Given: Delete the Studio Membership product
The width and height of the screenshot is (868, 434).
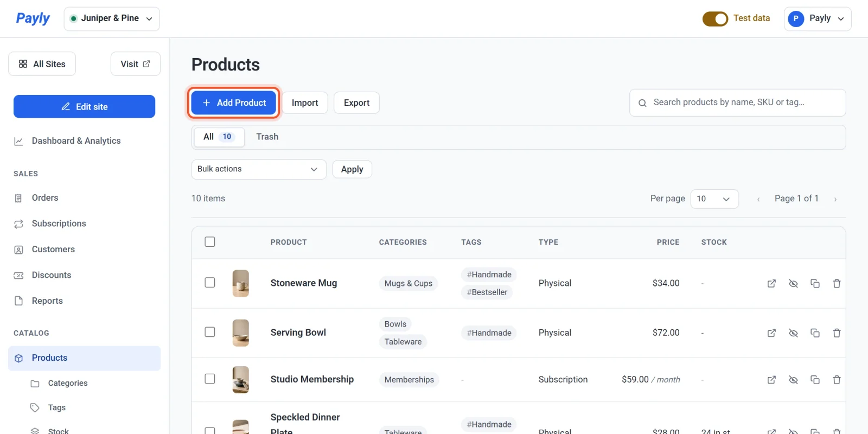Looking at the screenshot, I should (x=837, y=380).
